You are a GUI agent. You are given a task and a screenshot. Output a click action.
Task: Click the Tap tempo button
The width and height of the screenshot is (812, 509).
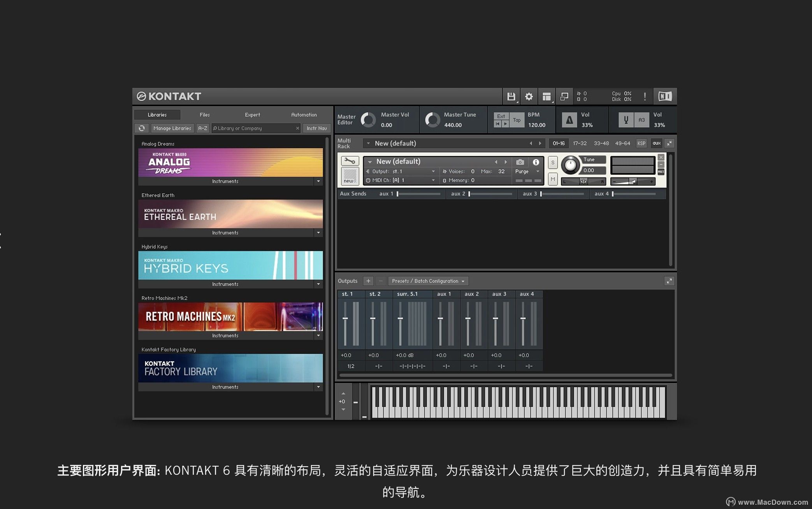[517, 120]
